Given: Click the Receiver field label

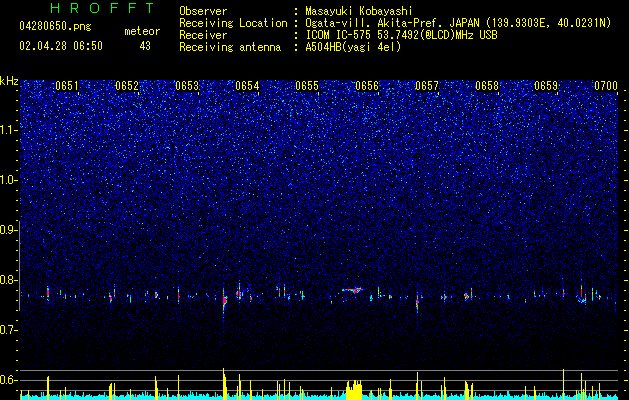Looking at the screenshot, I should point(203,35).
